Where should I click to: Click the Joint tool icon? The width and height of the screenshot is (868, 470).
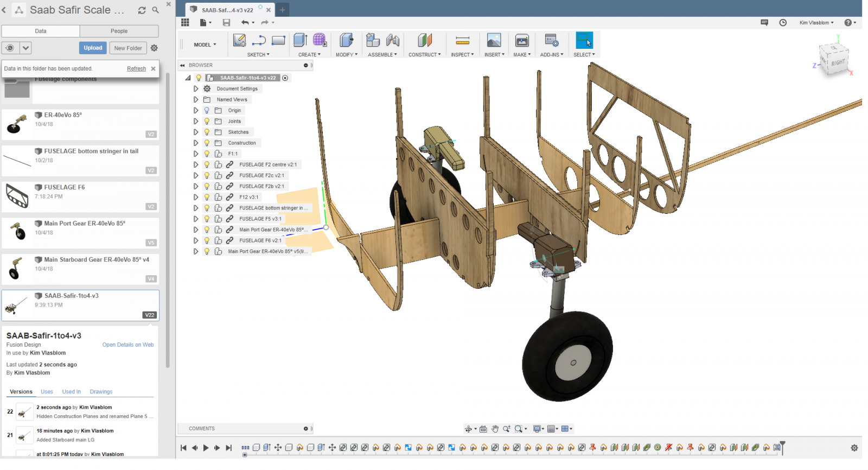[393, 41]
